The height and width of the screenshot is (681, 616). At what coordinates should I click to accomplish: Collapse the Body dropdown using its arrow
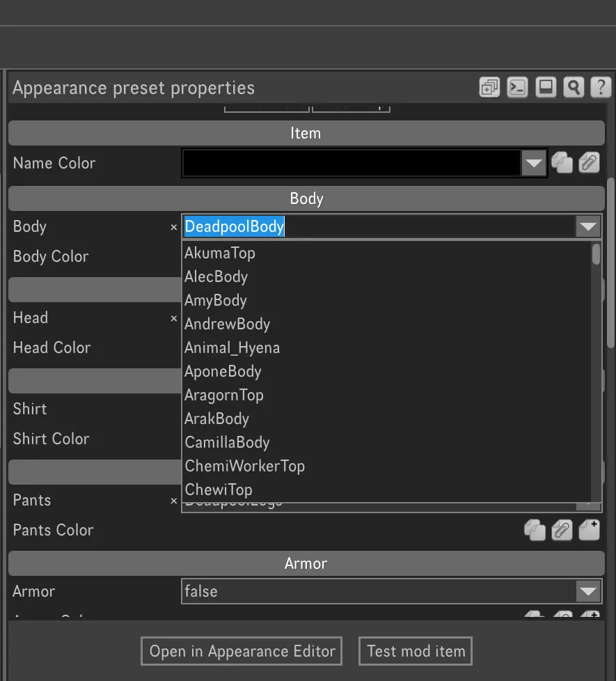pyautogui.click(x=588, y=227)
